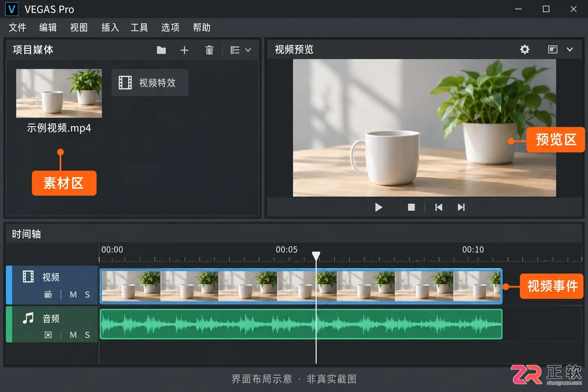Select the 示例视频.mp4 thumbnail

point(59,93)
